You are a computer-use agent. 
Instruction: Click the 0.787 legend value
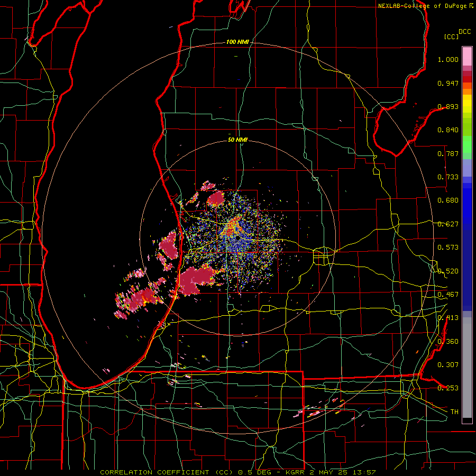pos(448,153)
